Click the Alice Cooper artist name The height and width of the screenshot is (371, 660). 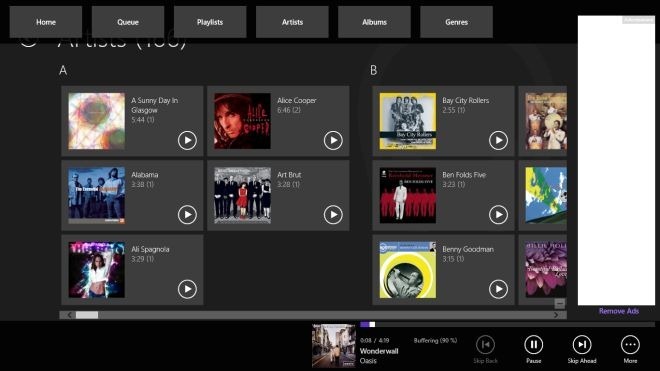(x=297, y=100)
